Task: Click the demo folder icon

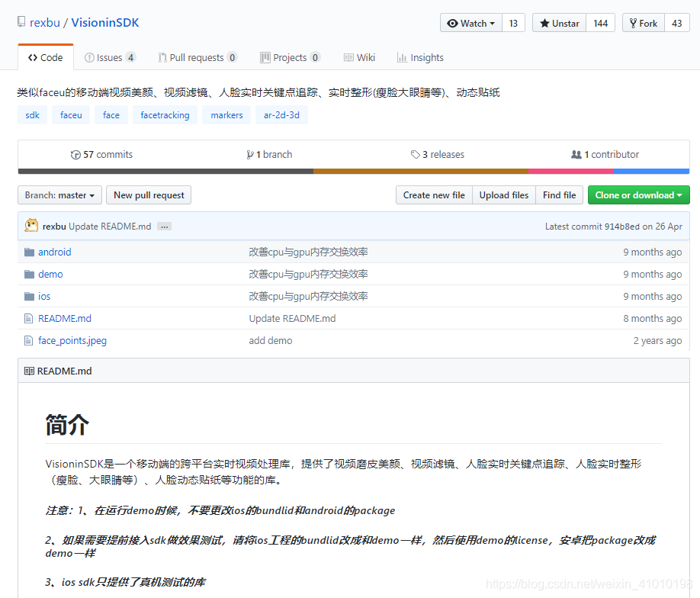Action: pos(30,275)
